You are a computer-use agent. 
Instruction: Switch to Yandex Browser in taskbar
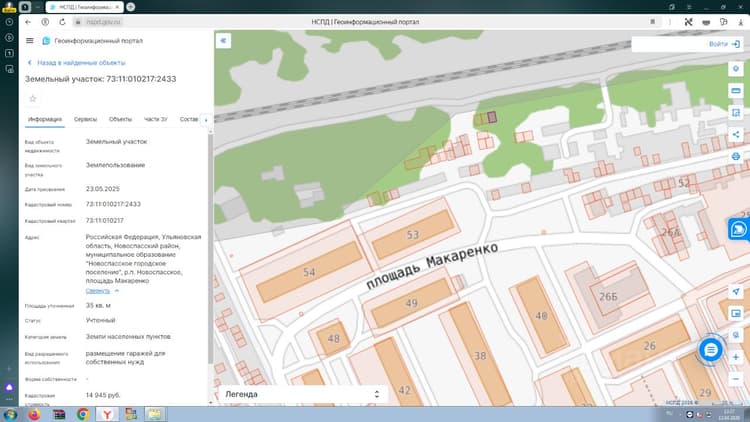[x=107, y=414]
